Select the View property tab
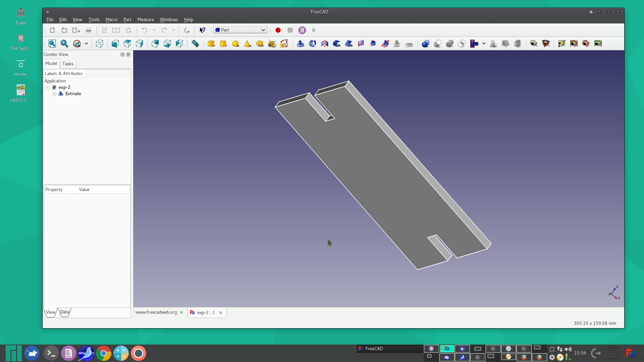The height and width of the screenshot is (362, 644). click(x=51, y=312)
